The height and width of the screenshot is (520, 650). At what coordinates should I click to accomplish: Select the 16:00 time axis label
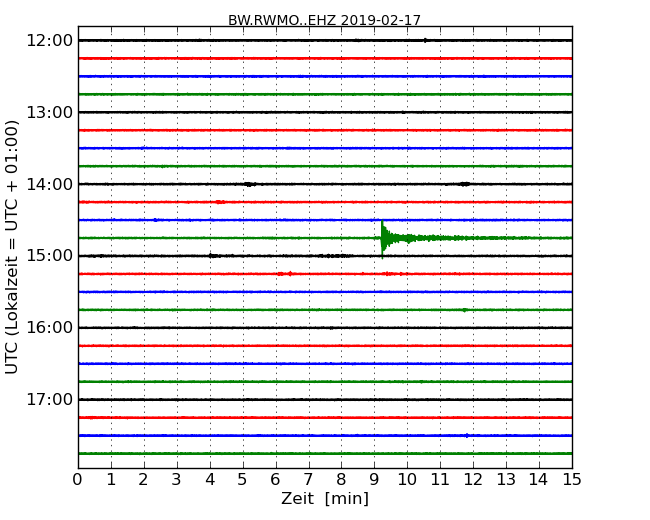(x=49, y=328)
